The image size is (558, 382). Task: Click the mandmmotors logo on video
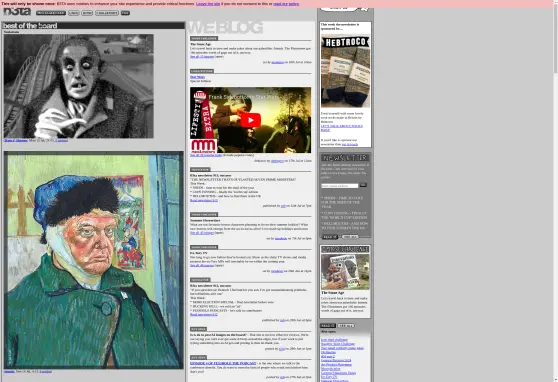[204, 146]
